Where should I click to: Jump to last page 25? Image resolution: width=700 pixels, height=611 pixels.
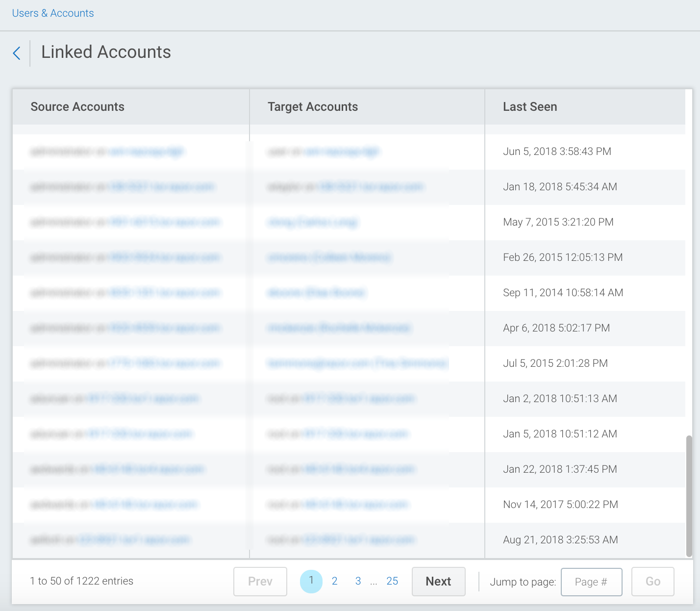click(x=392, y=581)
